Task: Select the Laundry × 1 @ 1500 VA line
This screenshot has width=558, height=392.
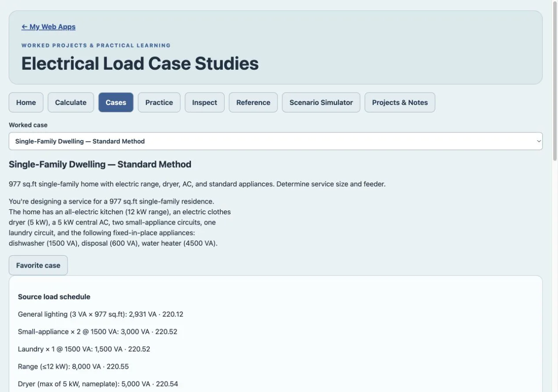Action: (84, 349)
